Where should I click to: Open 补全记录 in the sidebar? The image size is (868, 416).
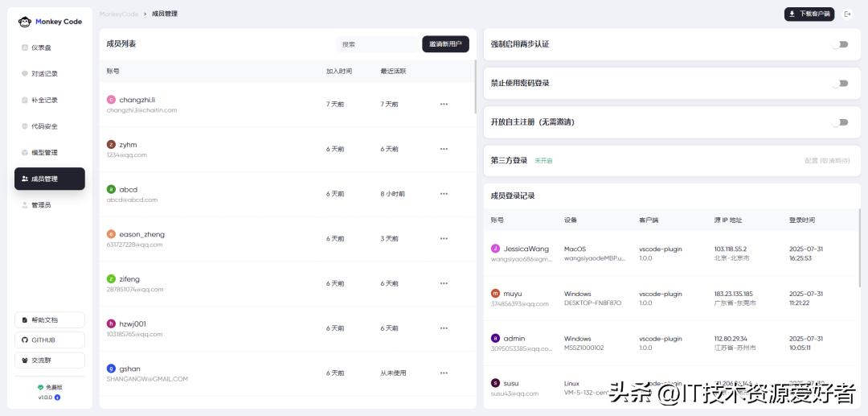pyautogui.click(x=50, y=101)
